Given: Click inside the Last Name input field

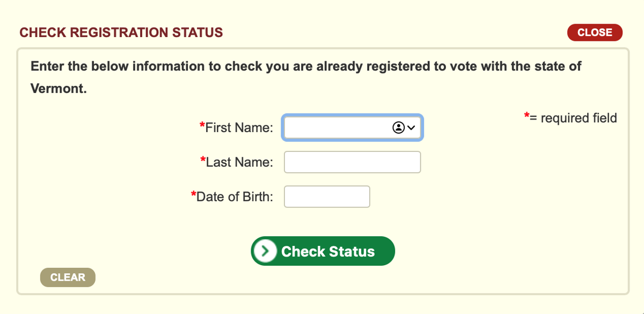Looking at the screenshot, I should (x=352, y=162).
